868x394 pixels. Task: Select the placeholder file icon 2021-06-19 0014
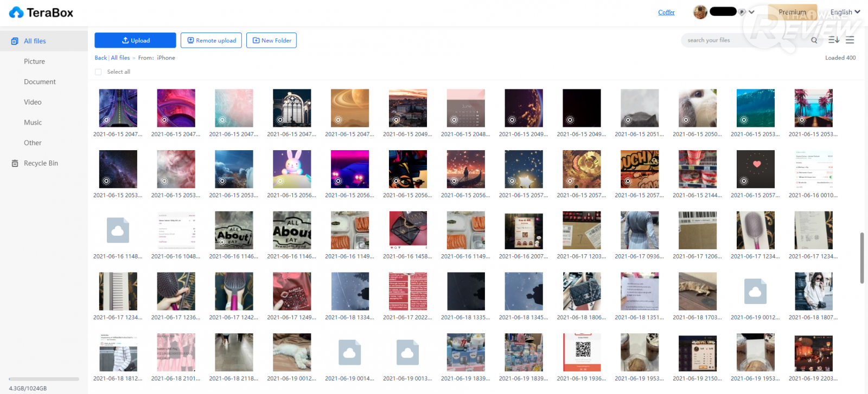click(x=350, y=353)
